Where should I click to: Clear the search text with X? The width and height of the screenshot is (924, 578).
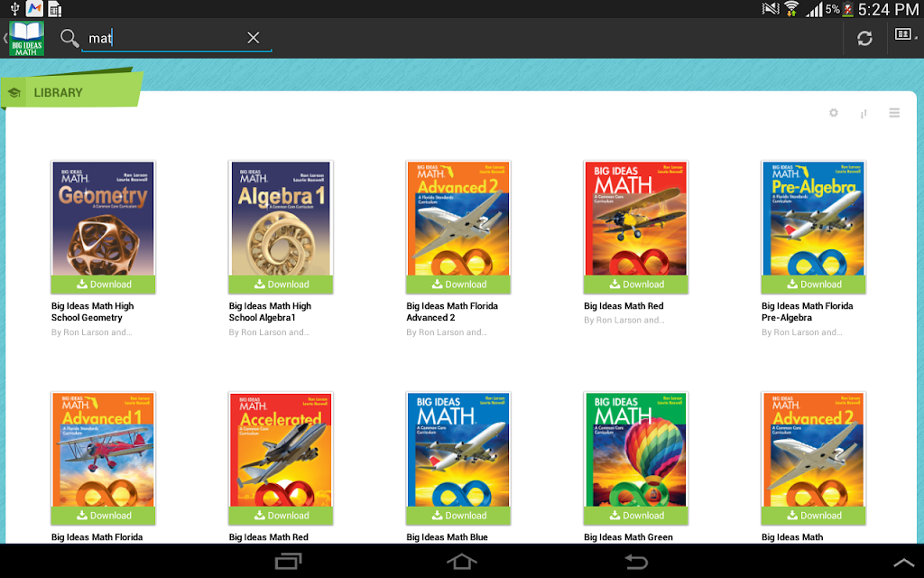point(254,38)
